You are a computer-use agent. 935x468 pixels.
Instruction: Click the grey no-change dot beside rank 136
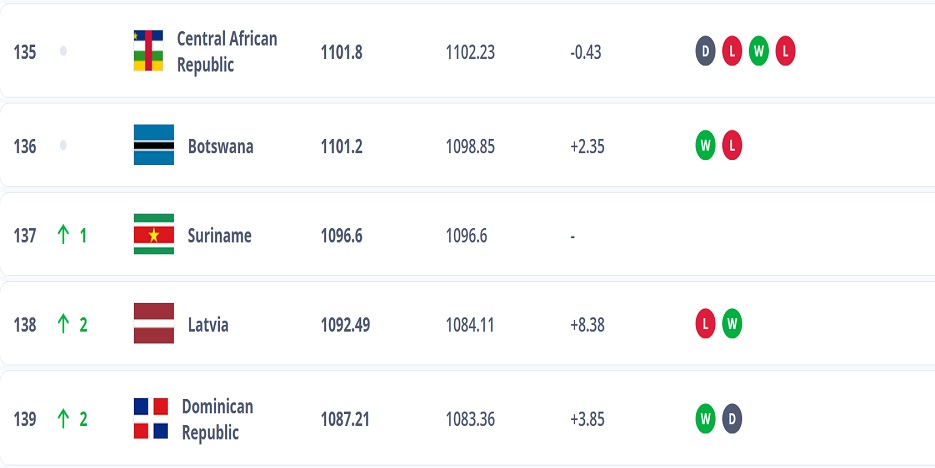click(x=63, y=146)
